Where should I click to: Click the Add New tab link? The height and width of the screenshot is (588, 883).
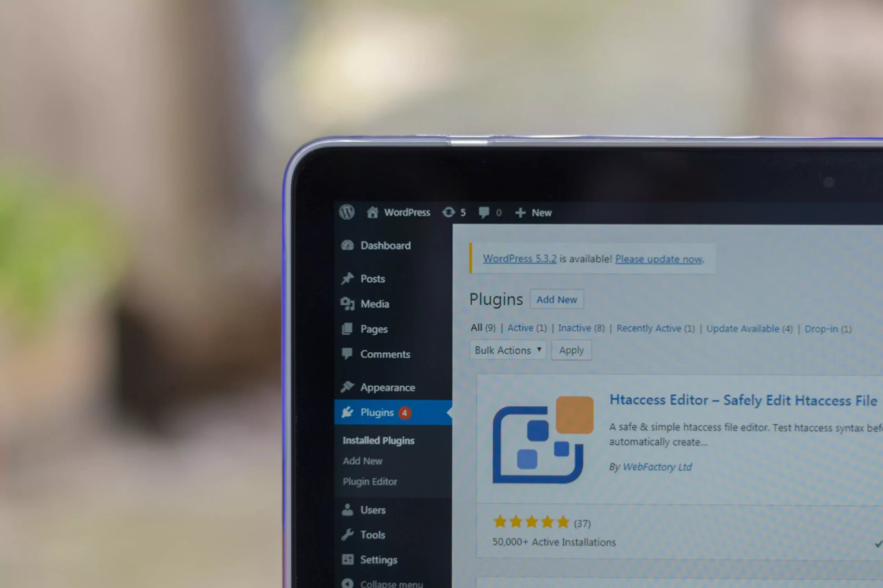point(557,299)
